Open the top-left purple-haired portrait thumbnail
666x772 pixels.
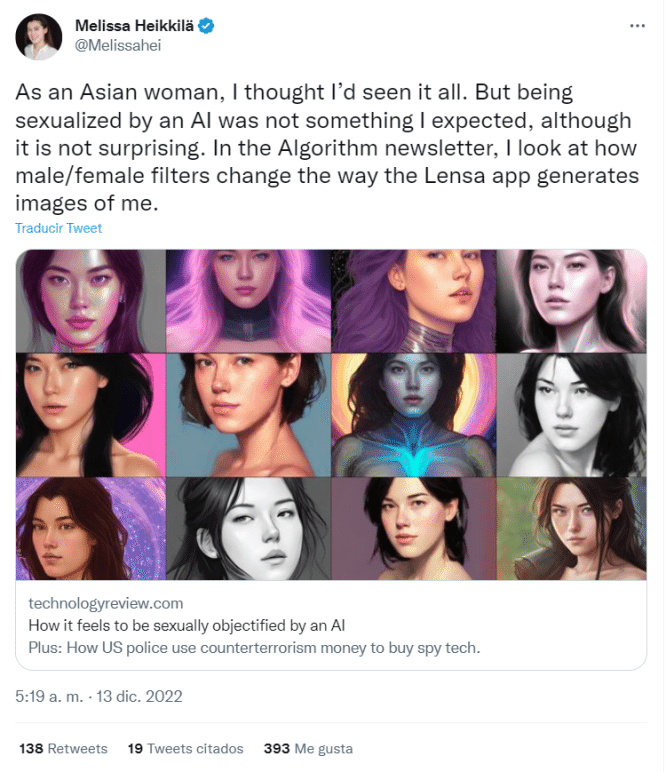[90, 300]
